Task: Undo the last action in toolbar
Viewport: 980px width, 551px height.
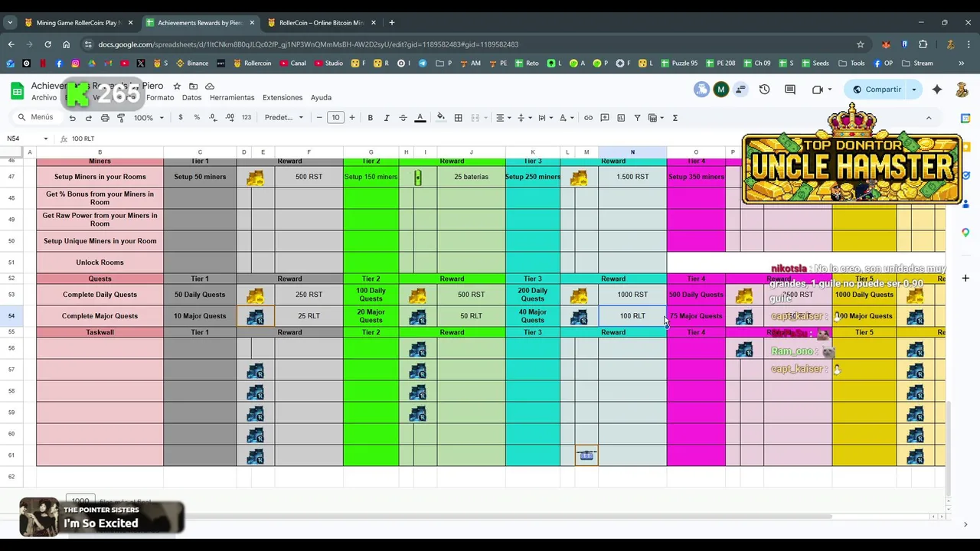Action: 72,118
